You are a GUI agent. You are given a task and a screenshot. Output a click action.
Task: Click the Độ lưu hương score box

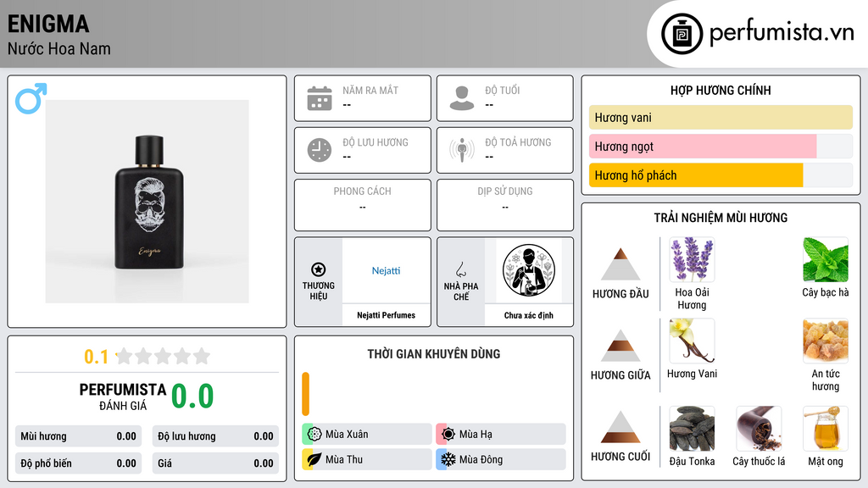[215, 436]
